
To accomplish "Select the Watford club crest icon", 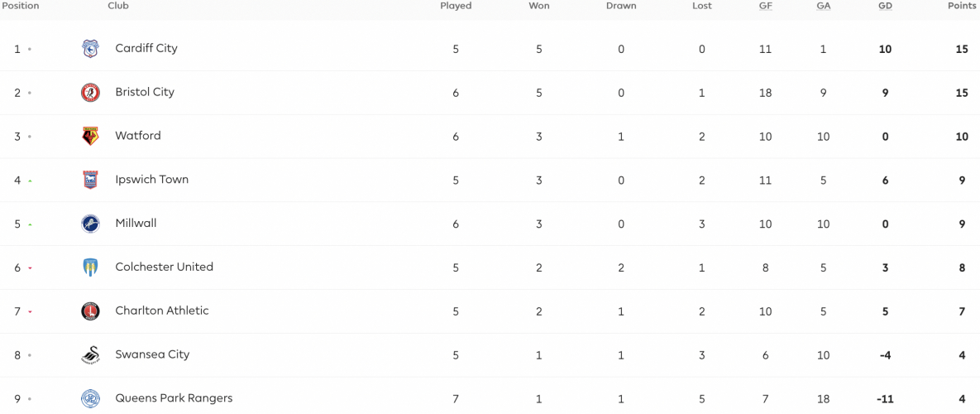I will pyautogui.click(x=91, y=137).
